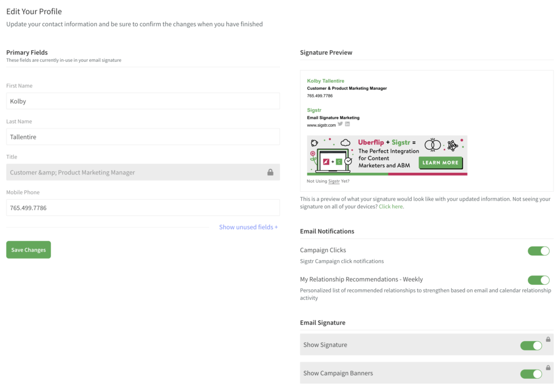This screenshot has width=560, height=392.
Task: Click the Uberflip + Sigstr banner image
Action: point(387,155)
